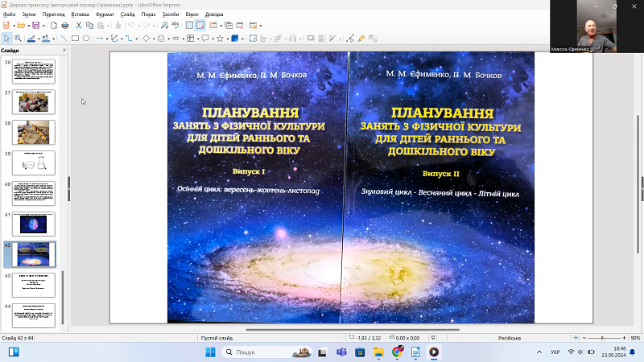Viewport: 644px width, 362px height.
Task: Toggle the Shadow icon
Action: pyautogui.click(x=311, y=38)
